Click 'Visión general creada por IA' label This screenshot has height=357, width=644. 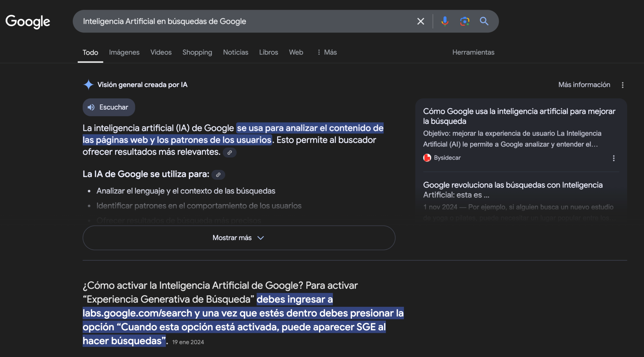(142, 85)
